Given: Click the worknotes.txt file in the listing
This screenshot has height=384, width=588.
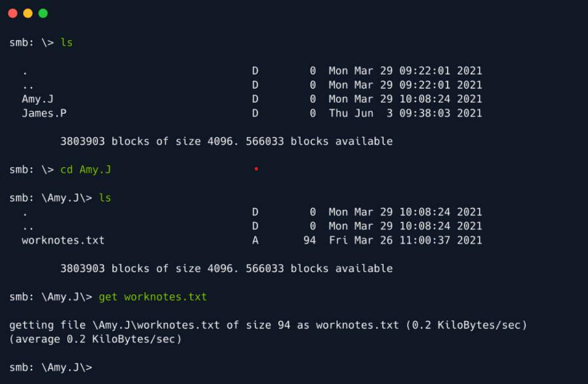Looking at the screenshot, I should (63, 241).
